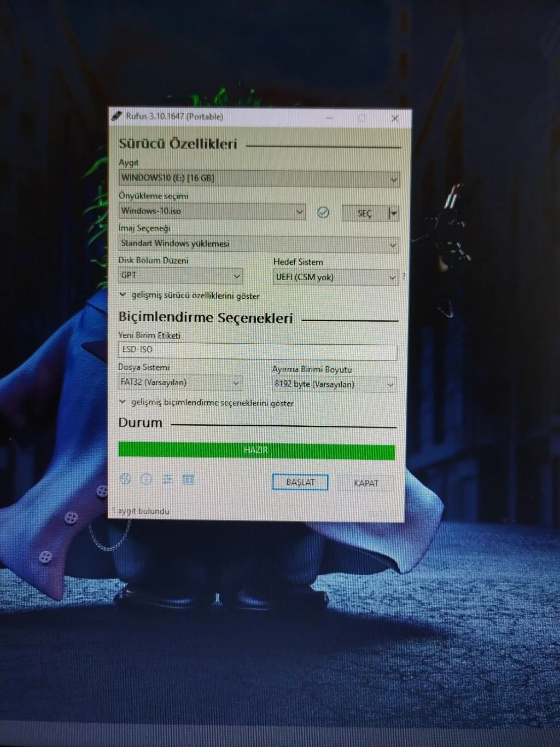Screen dimensions: 560x747
Task: Click the Yeni Birim Etiketi text field
Action: (258, 351)
